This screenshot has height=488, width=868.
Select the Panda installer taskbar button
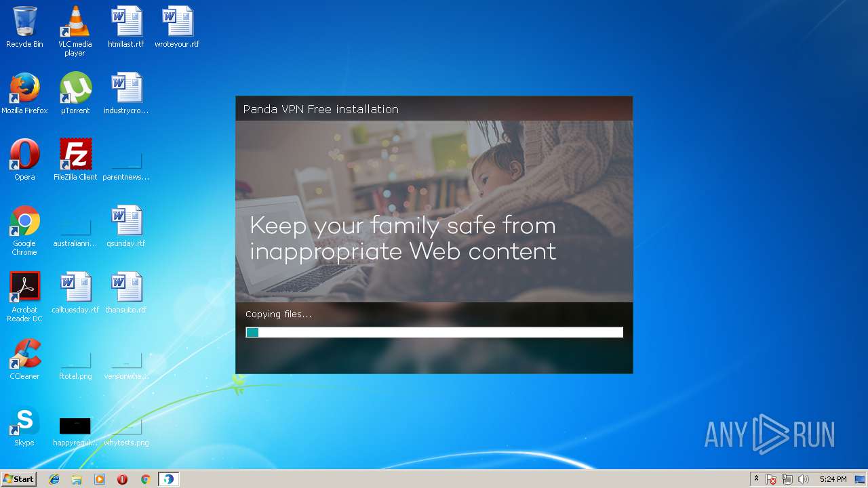(168, 479)
